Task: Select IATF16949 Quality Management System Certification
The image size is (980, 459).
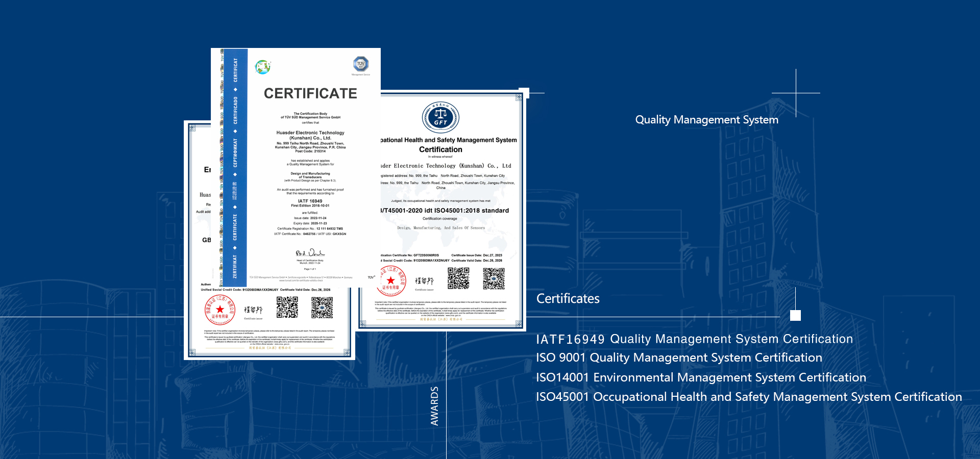Action: [694, 339]
